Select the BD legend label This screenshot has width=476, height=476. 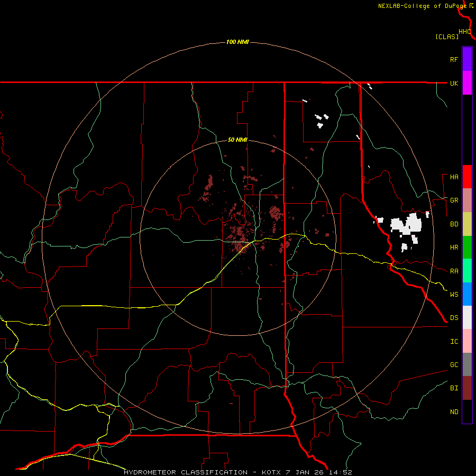tap(454, 224)
